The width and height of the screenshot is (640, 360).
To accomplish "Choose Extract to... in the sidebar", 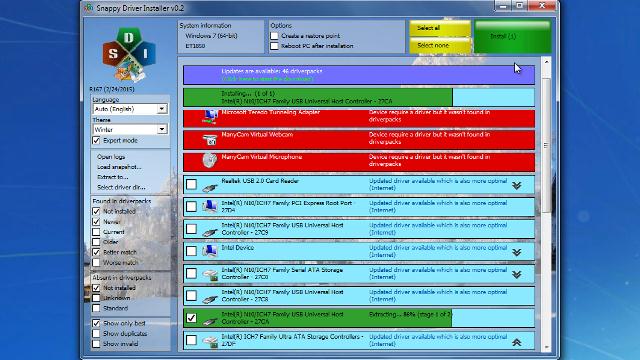I will click(113, 177).
